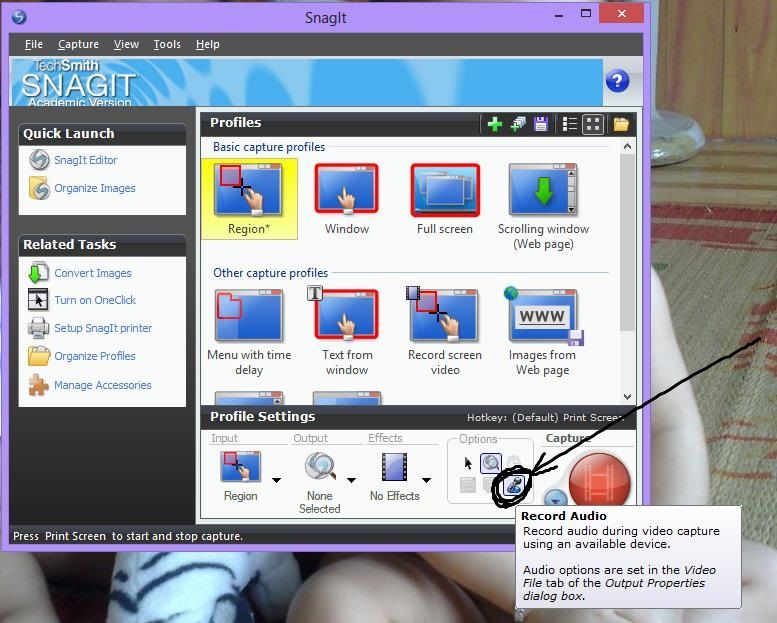The width and height of the screenshot is (777, 623).
Task: Select the Menu with time delay profile
Action: tap(249, 333)
